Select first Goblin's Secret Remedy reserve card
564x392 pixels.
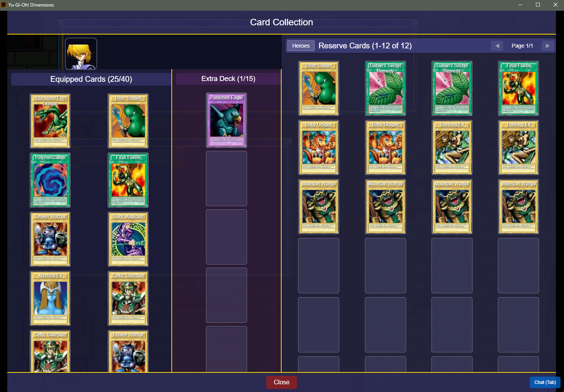coord(385,88)
